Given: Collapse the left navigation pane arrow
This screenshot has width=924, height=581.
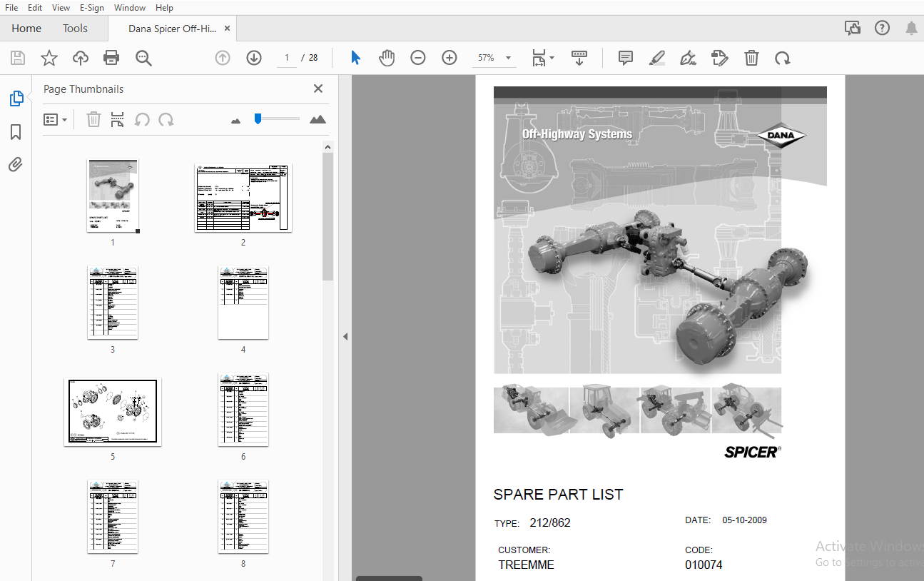Looking at the screenshot, I should click(345, 336).
